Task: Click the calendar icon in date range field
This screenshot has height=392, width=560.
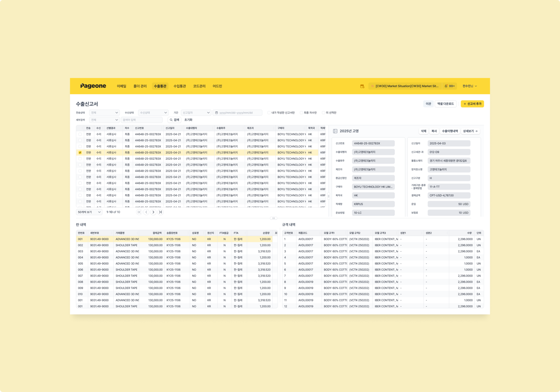Action: click(x=216, y=113)
